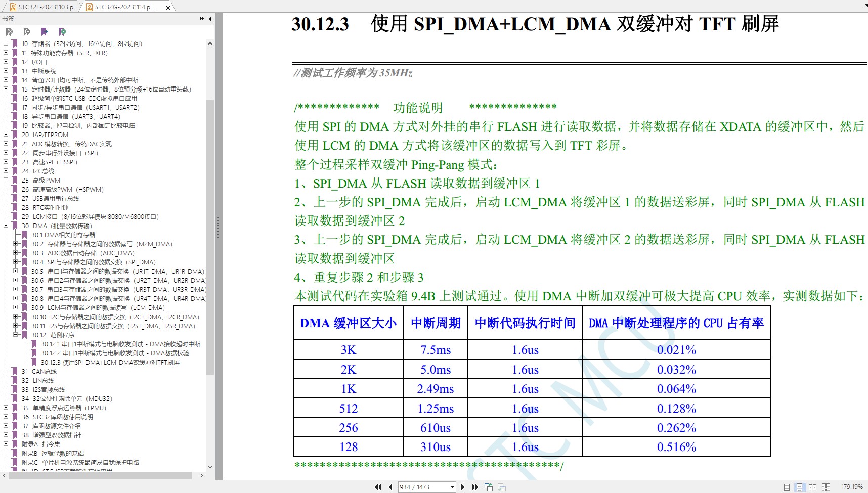
Task: Go to the previous page
Action: pos(390,487)
